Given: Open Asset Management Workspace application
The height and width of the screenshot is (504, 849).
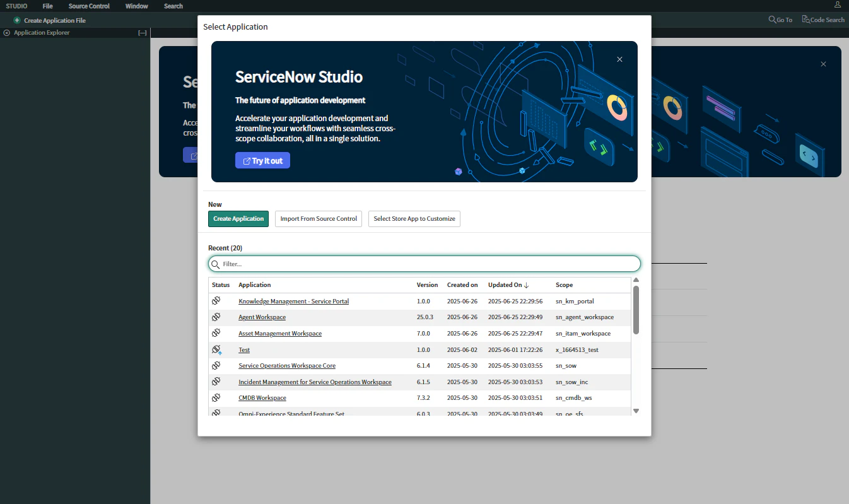Looking at the screenshot, I should 280,334.
